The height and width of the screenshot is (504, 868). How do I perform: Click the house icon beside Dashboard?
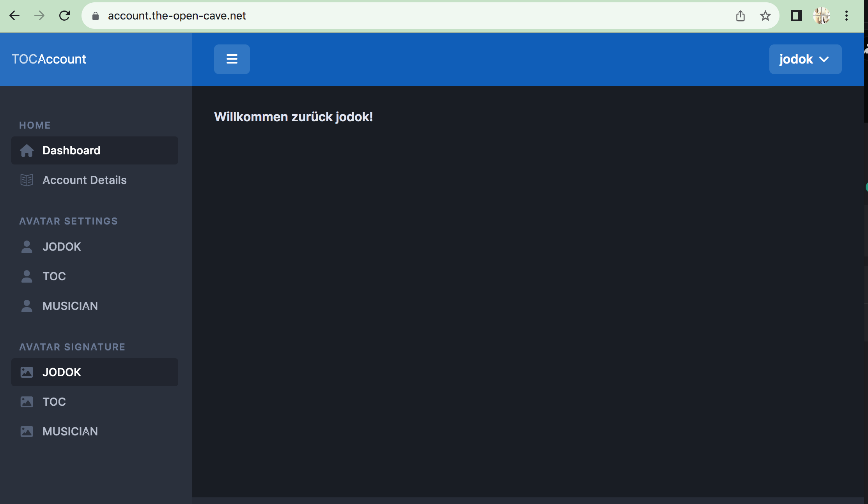pos(27,150)
